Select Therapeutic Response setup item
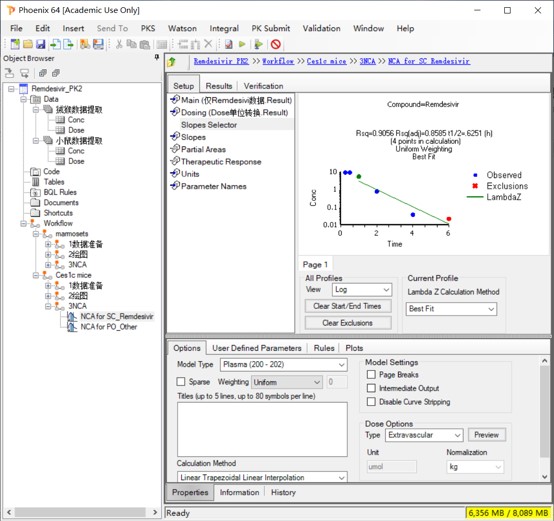The height and width of the screenshot is (521, 554). 221,162
